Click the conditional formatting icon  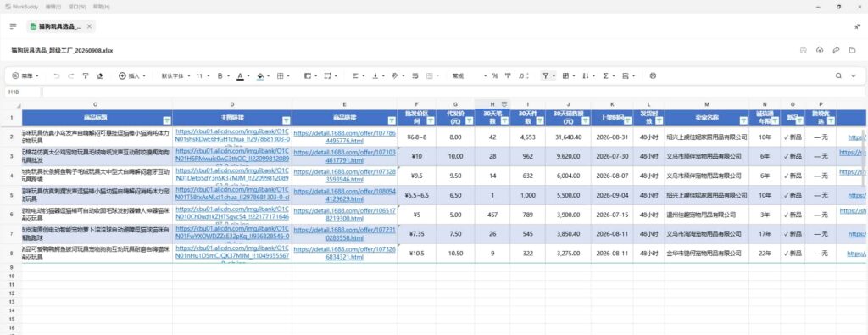tap(626, 75)
